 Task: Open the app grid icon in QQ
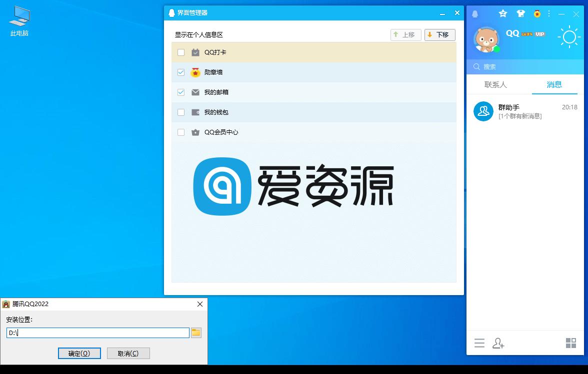[x=571, y=343]
